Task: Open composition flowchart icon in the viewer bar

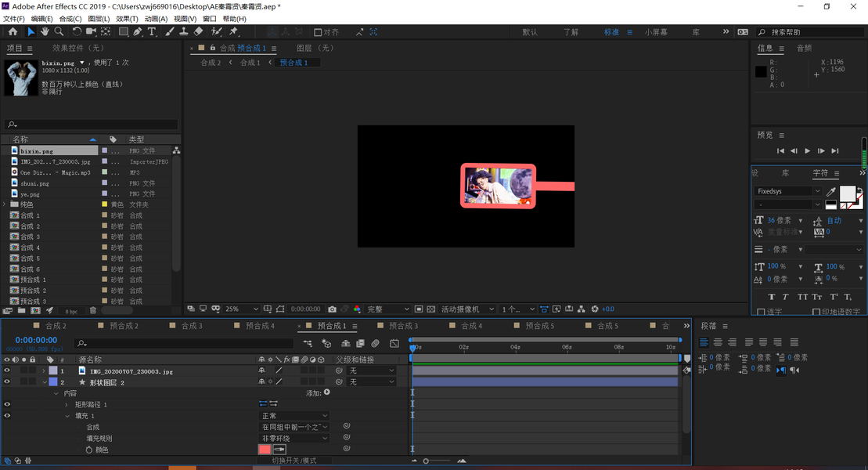Action: tap(582, 309)
